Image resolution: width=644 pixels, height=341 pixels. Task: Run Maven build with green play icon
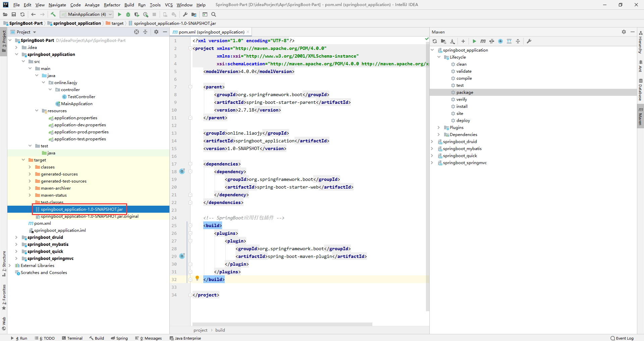pos(474,41)
